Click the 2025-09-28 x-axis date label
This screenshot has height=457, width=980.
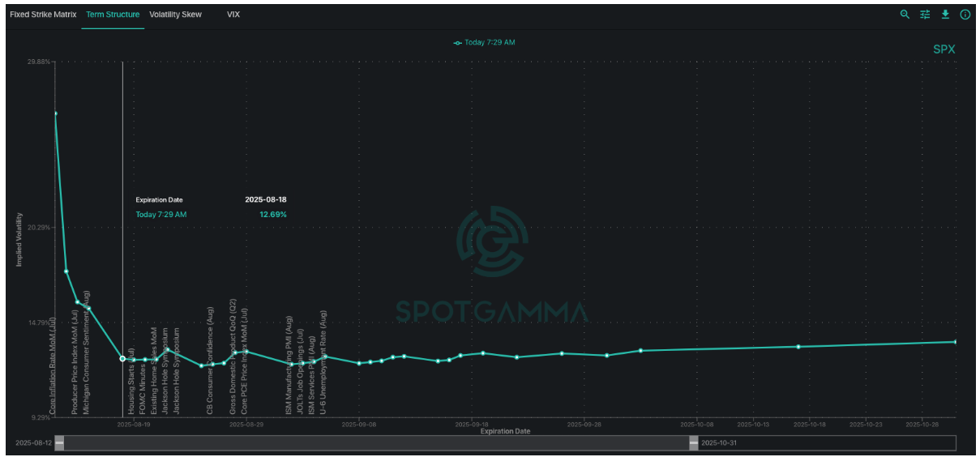pos(584,424)
